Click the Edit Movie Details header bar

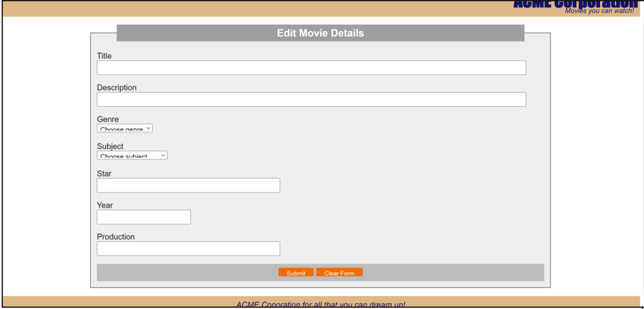321,33
